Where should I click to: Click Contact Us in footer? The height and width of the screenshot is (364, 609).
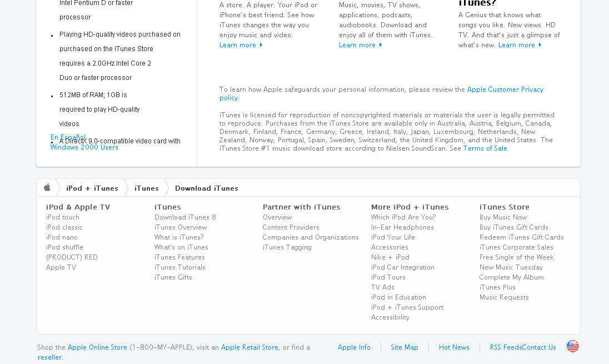click(539, 347)
